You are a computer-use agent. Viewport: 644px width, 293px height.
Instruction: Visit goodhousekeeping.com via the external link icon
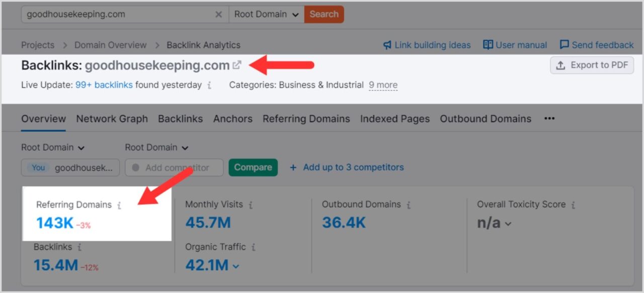coord(236,64)
